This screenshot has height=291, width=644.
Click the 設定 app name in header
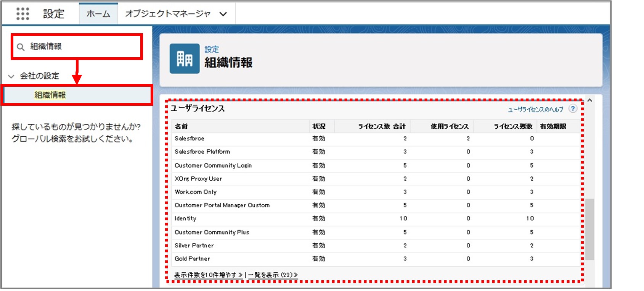[x=54, y=14]
